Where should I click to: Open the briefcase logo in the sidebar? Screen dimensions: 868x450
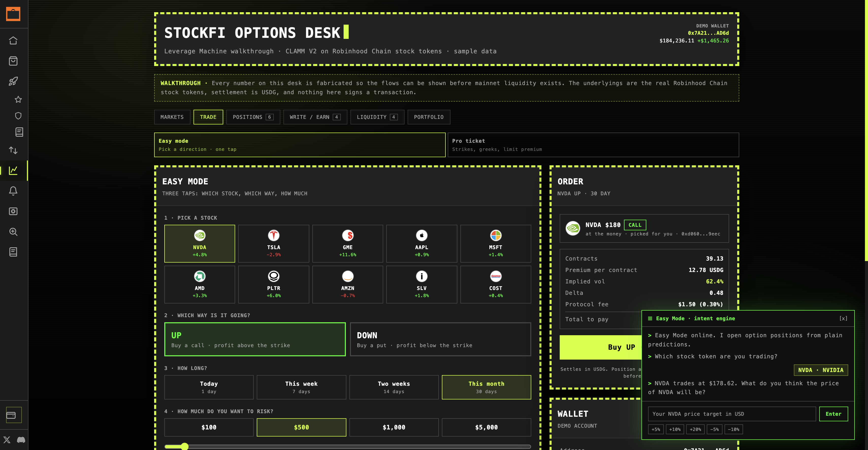(13, 14)
